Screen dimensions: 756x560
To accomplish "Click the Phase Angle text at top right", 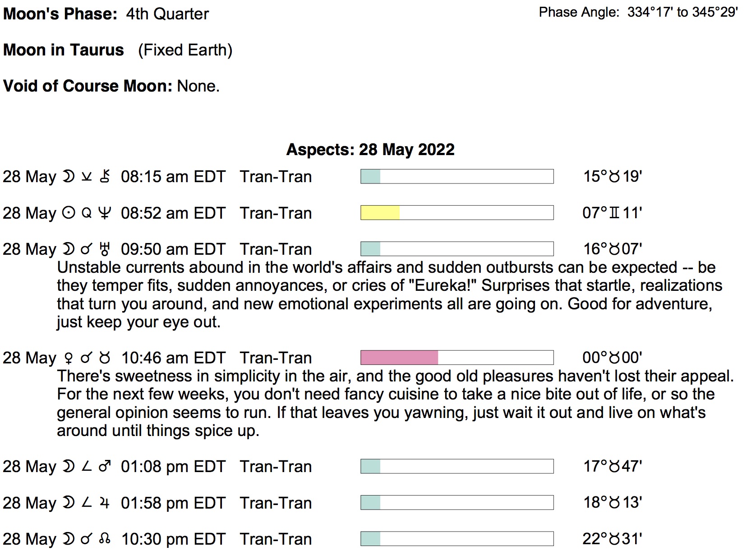I will point(638,12).
